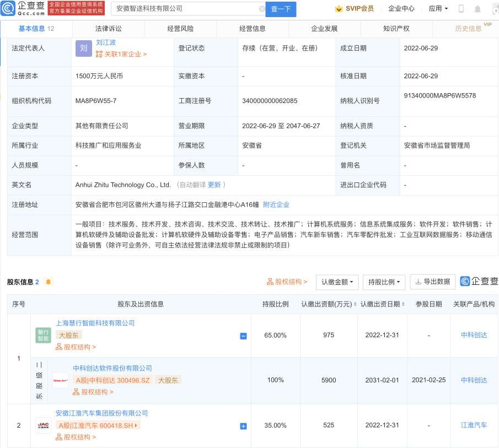This screenshot has height=448, width=499.
Task: Open the 认缴金额 dropdown
Action: (337, 282)
